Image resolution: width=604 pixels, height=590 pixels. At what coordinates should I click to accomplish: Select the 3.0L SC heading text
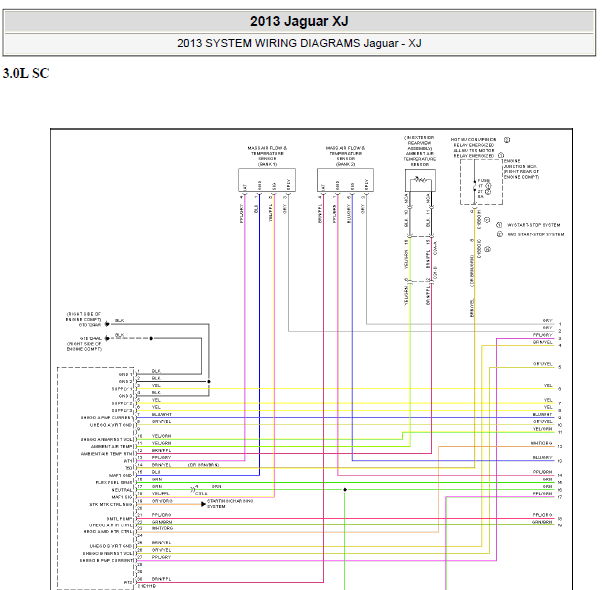[x=26, y=74]
